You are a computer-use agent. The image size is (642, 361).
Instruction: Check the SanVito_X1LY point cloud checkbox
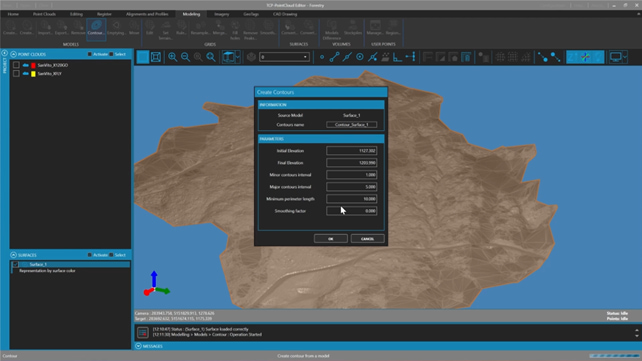tap(16, 73)
